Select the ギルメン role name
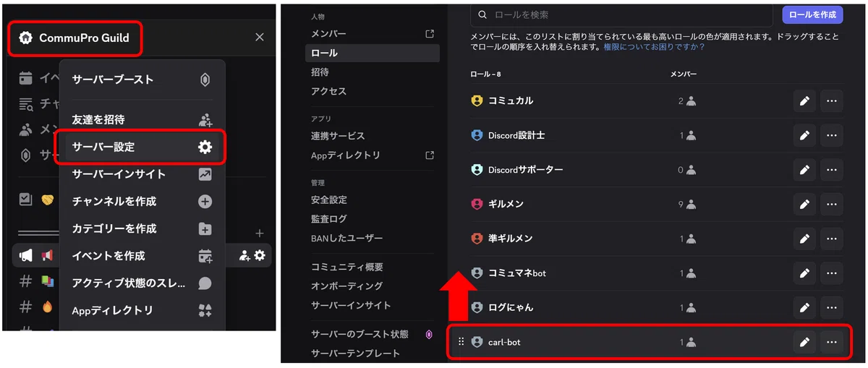Viewport: 868px width, 368px height. pos(506,205)
